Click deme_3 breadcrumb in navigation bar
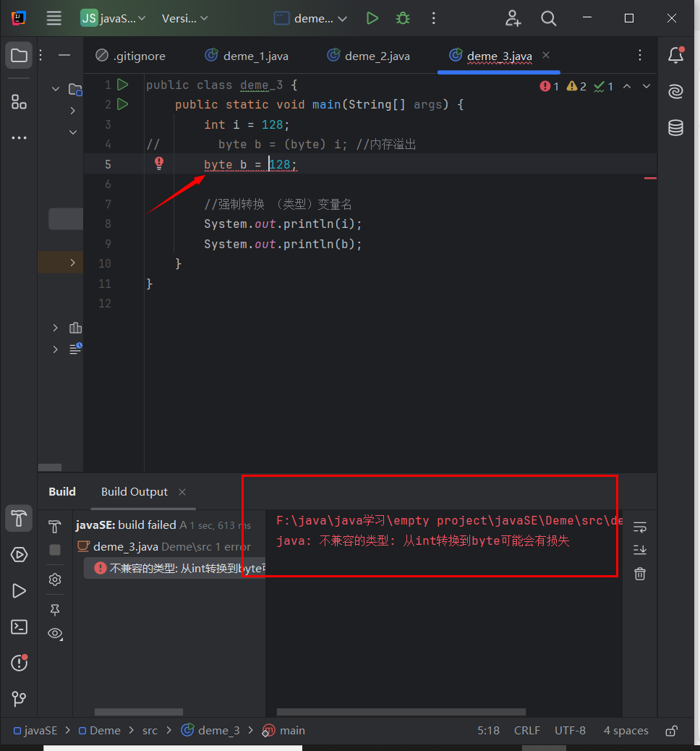Viewport: 700px width, 751px height. [210, 731]
